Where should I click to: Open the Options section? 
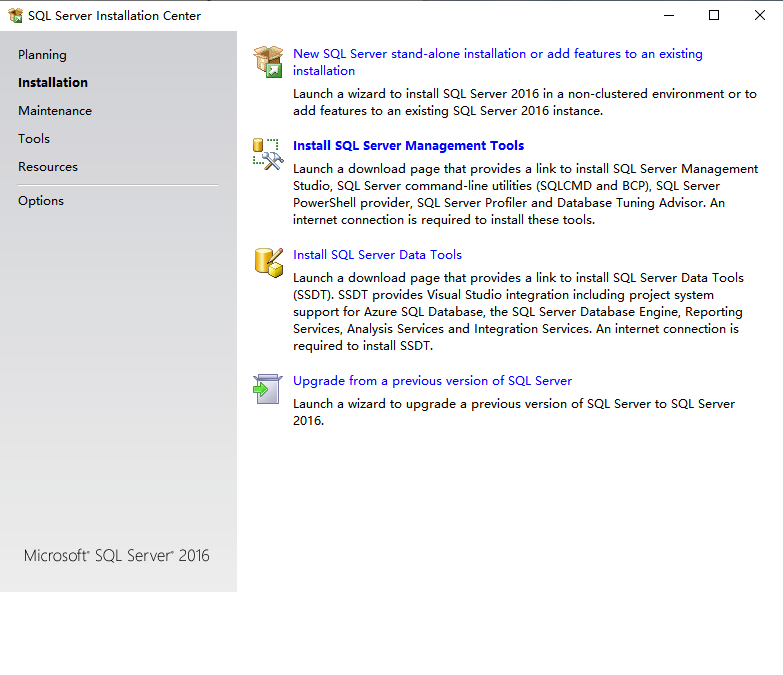pos(41,201)
